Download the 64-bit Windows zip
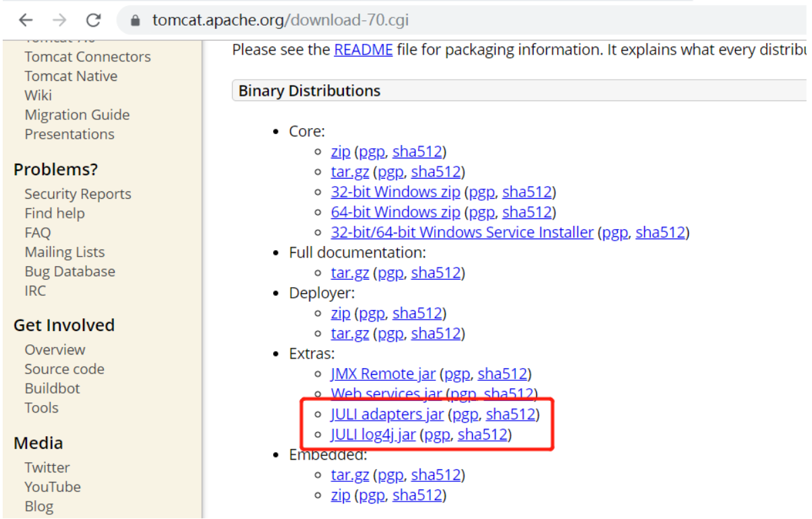 [x=395, y=212]
